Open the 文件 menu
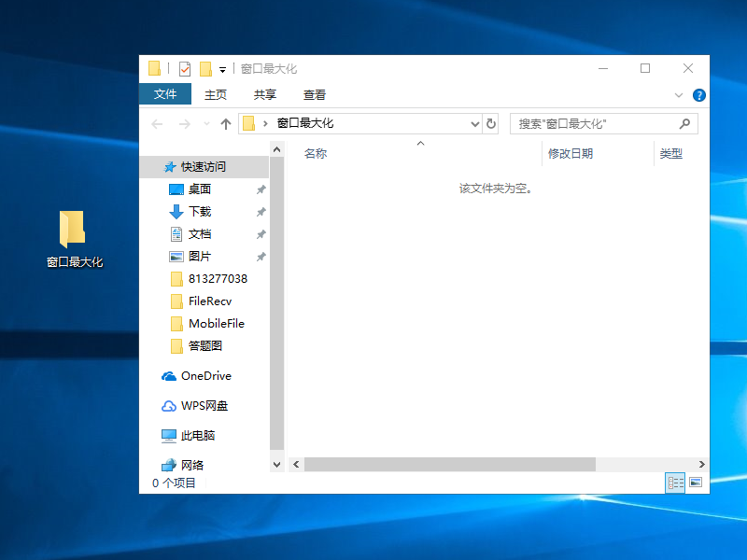The image size is (747, 560). point(165,94)
